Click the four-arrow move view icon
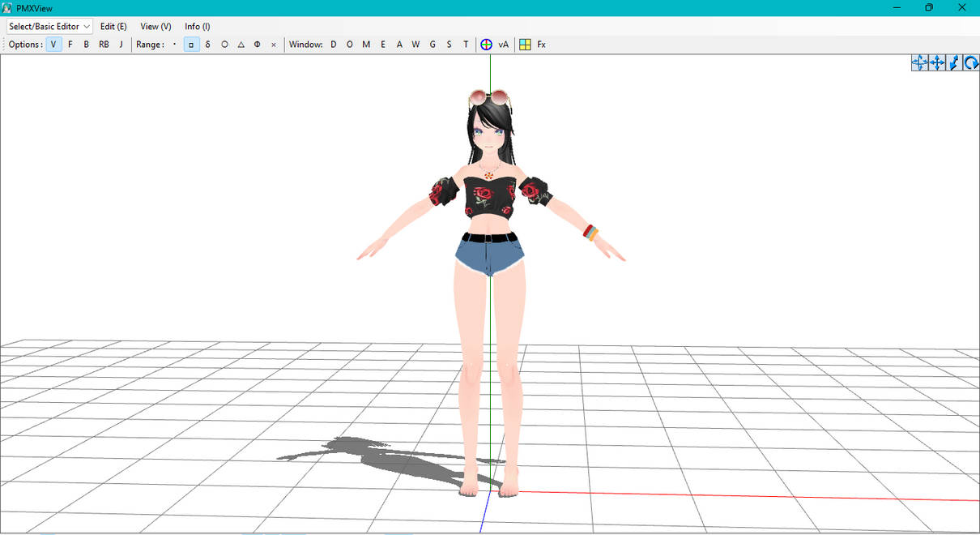Image resolution: width=980 pixels, height=535 pixels. 919,62
